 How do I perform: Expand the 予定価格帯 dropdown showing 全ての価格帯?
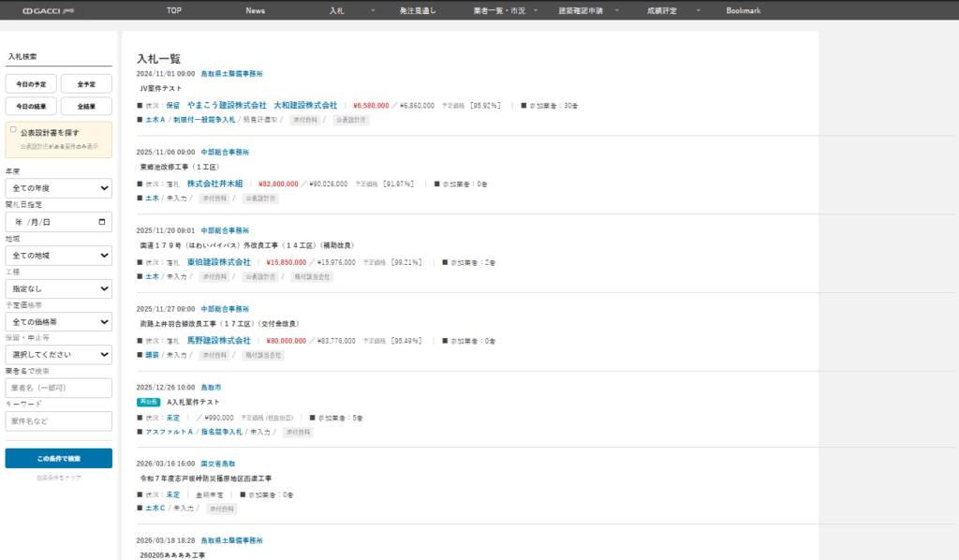click(58, 322)
